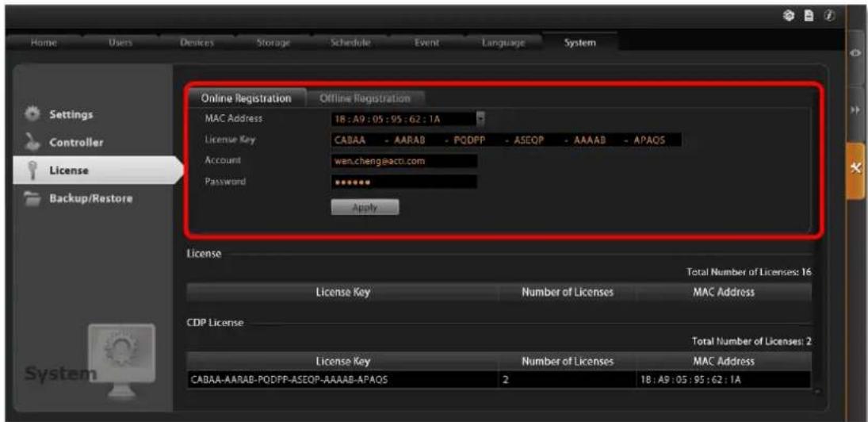
Task: Click License table's License Key column header
Action: (342, 292)
